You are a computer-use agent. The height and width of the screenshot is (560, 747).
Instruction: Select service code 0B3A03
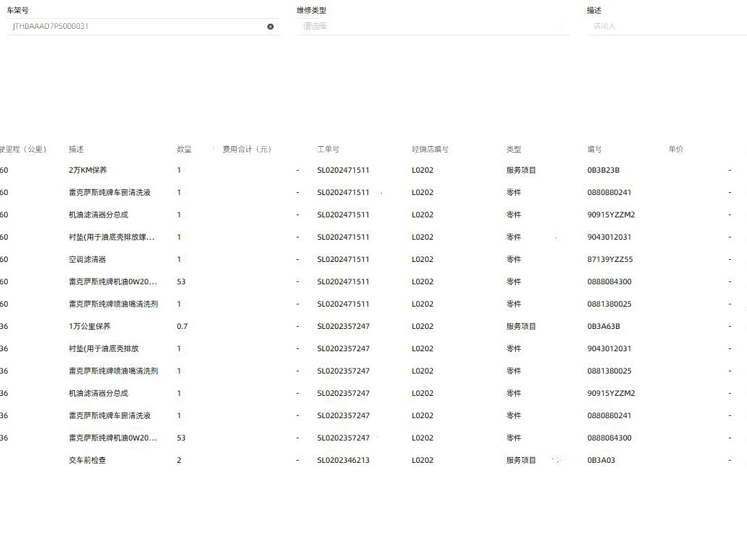pos(601,460)
